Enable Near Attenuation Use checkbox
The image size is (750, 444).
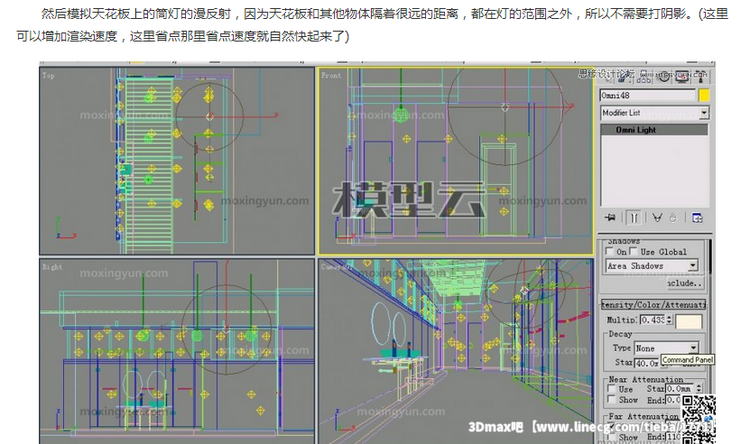tap(611, 388)
